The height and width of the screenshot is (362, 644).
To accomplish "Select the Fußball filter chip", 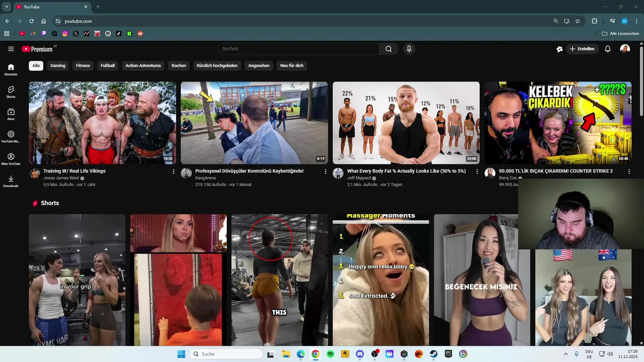I will pos(108,65).
